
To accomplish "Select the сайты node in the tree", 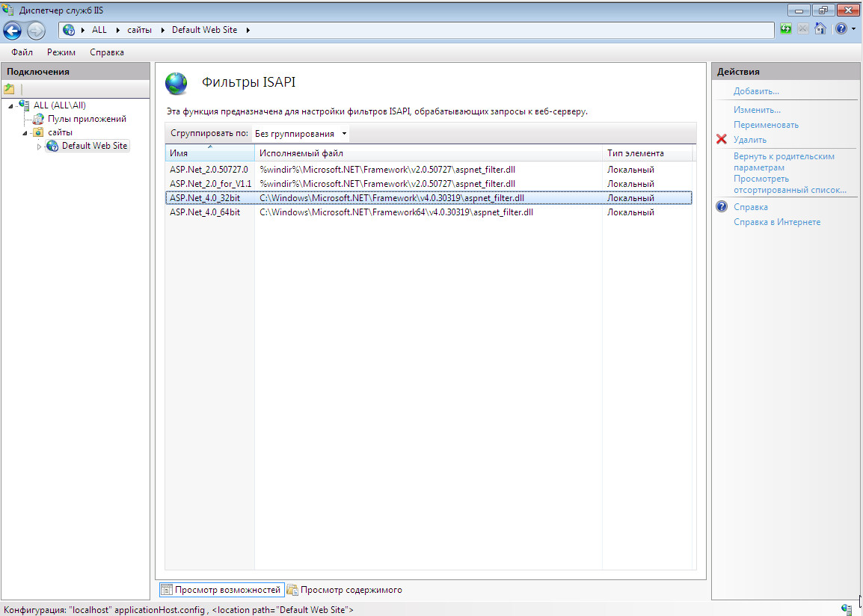I will pos(60,132).
